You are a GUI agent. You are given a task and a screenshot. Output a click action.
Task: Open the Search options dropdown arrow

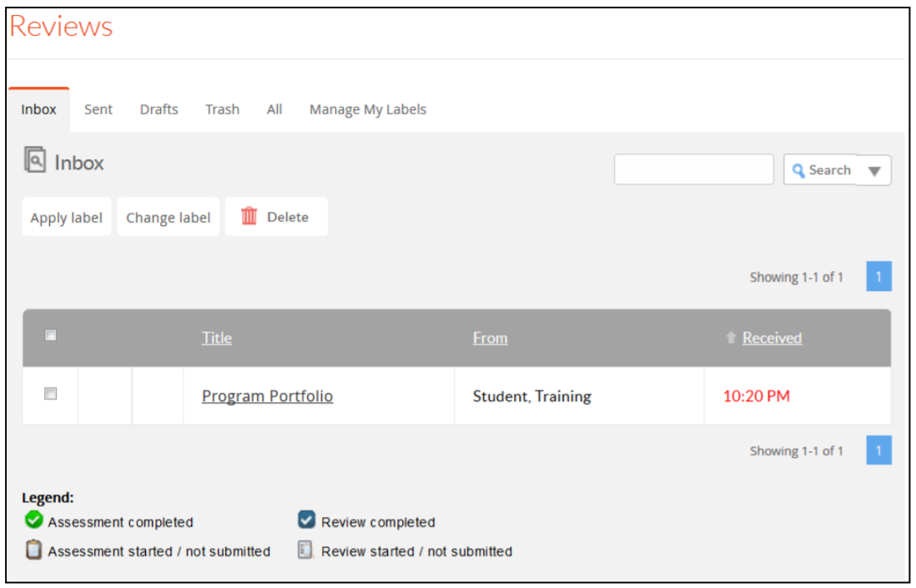(874, 169)
